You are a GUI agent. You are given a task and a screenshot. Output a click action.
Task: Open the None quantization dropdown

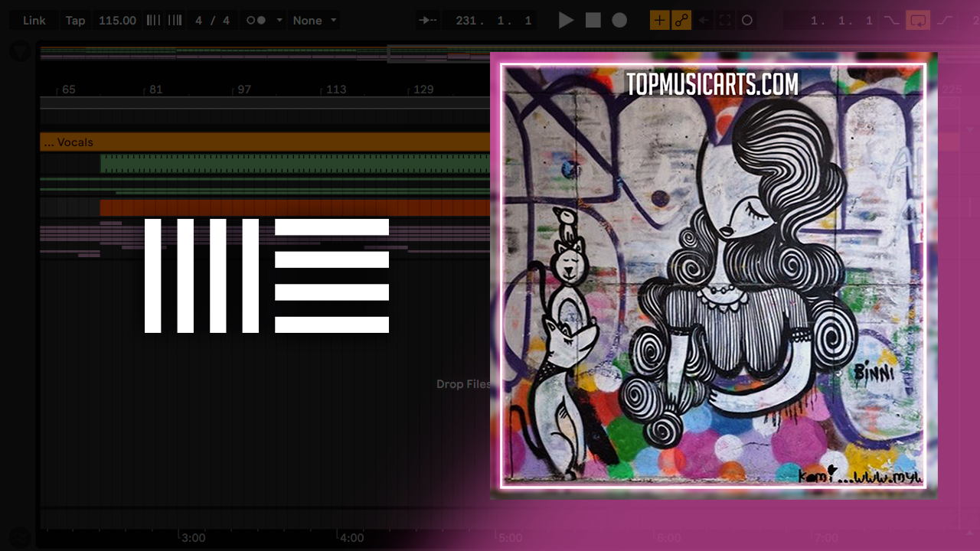315,21
